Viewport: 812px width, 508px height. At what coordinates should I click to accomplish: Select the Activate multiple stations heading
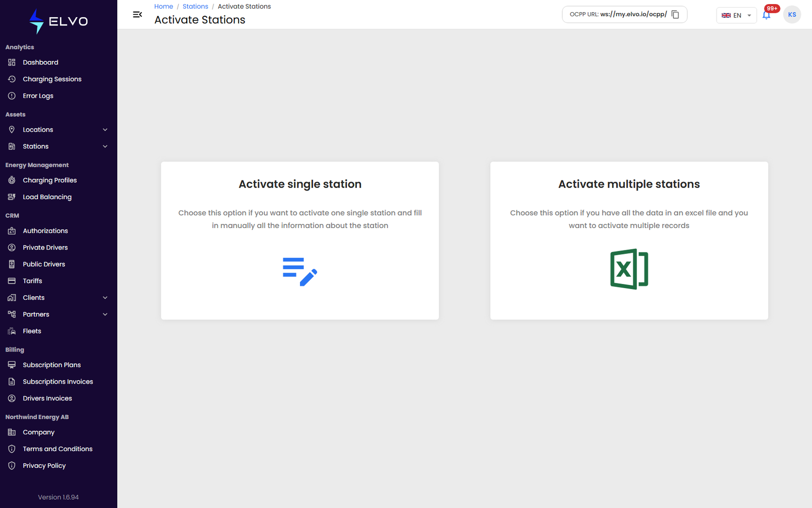coord(629,184)
